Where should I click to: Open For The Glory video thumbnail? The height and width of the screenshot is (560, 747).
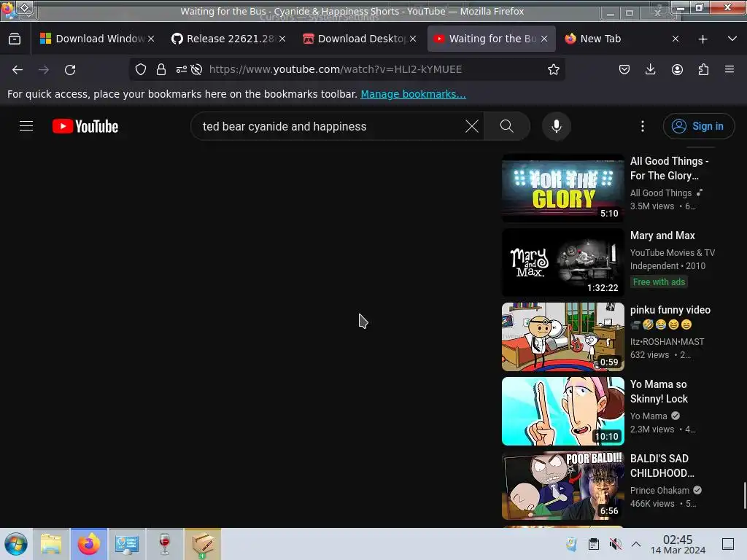coord(562,188)
